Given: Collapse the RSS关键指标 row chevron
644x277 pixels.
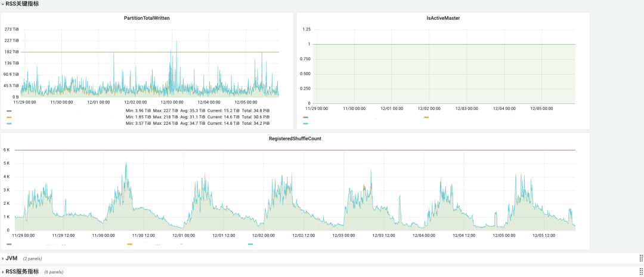Looking at the screenshot, I should click(2, 4).
